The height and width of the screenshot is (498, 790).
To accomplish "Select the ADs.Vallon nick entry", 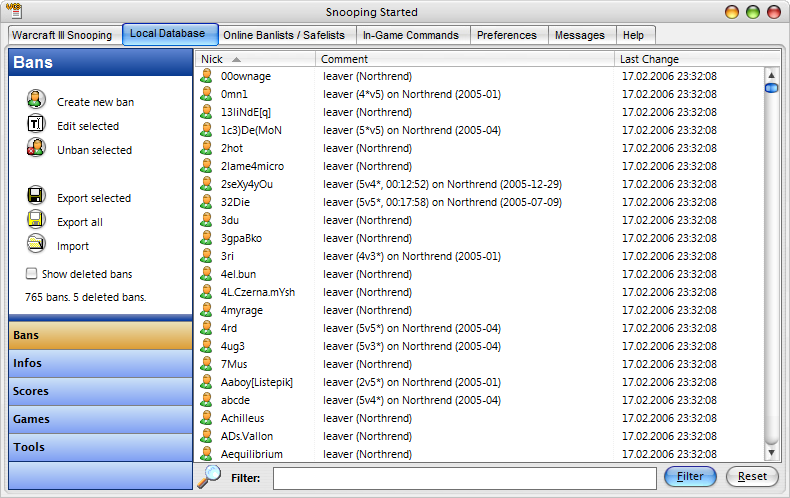I will click(x=247, y=436).
